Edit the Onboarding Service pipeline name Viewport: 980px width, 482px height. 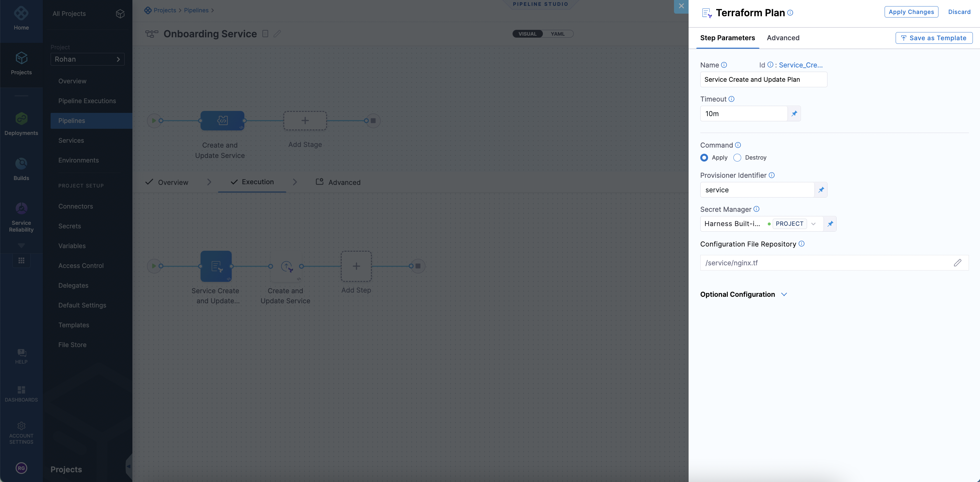pyautogui.click(x=277, y=33)
